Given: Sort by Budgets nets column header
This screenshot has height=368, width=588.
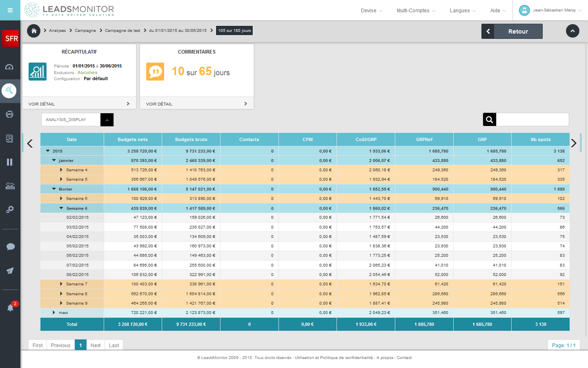Looking at the screenshot, I should point(133,139).
